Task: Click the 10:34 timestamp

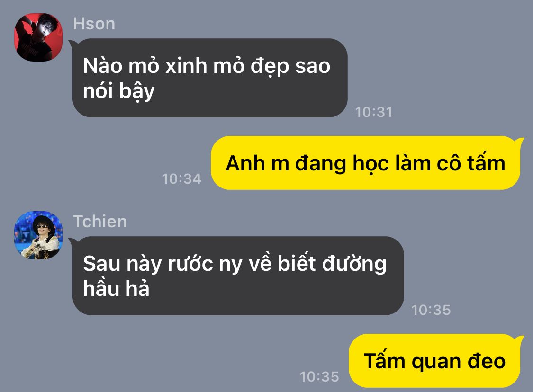Action: (x=181, y=178)
